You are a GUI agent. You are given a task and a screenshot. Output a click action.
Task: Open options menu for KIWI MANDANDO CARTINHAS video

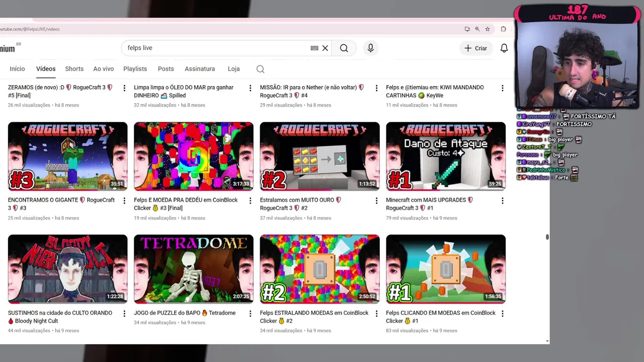click(x=502, y=88)
